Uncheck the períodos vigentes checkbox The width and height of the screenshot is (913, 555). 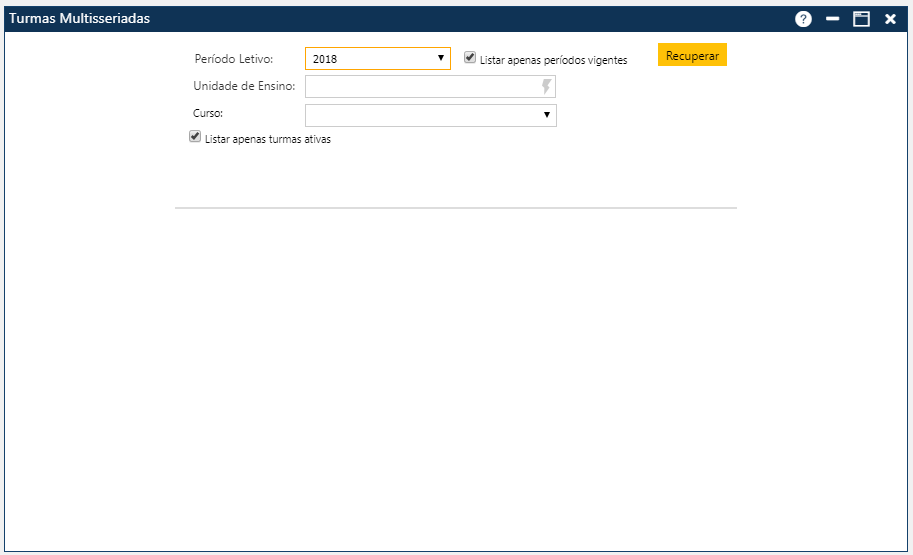(470, 58)
